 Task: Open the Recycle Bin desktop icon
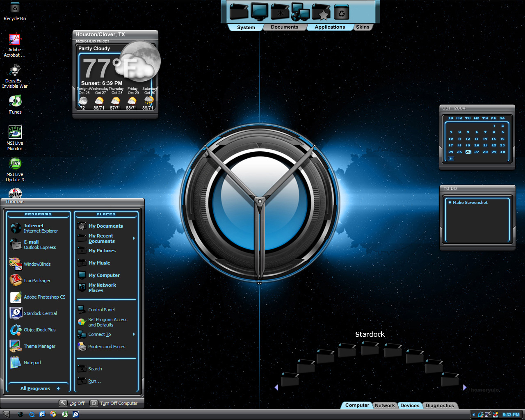pyautogui.click(x=15, y=11)
